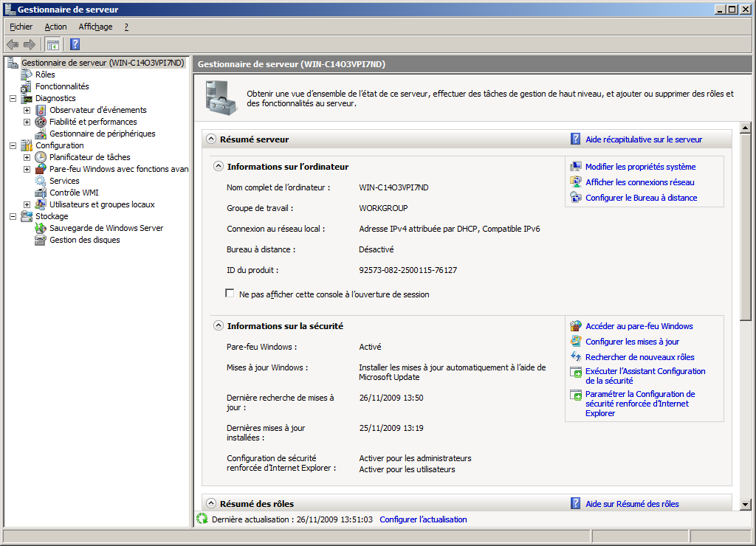The width and height of the screenshot is (756, 546).
Task: Collapse the Diagnostics tree node
Action: click(13, 98)
